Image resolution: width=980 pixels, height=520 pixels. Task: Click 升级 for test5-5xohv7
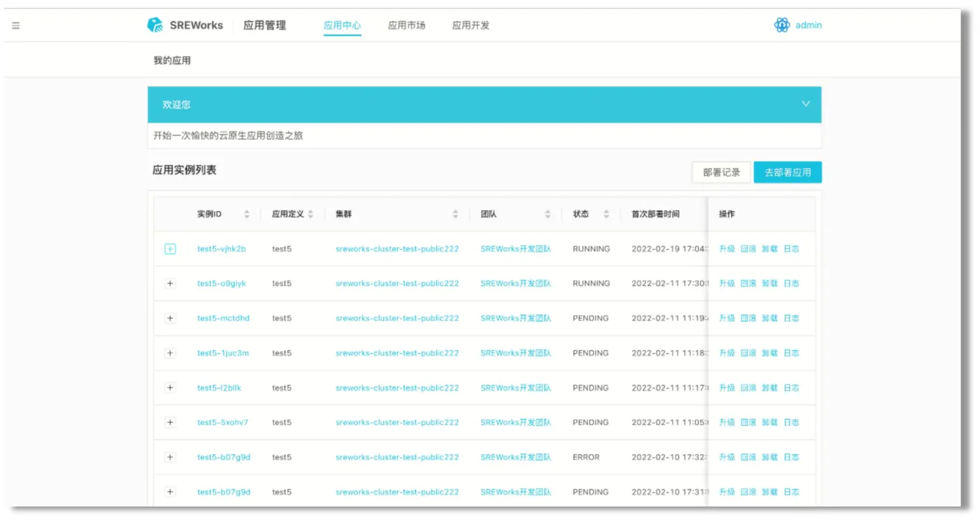coord(727,423)
